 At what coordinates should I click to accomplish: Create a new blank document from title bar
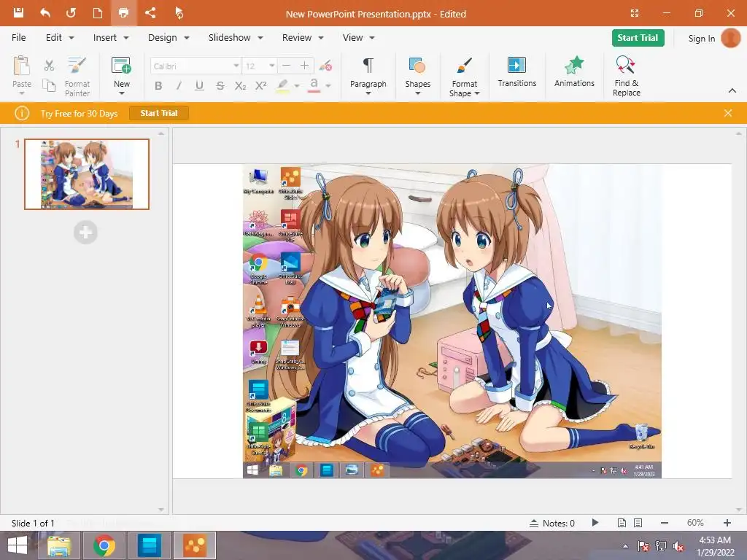[x=97, y=13]
